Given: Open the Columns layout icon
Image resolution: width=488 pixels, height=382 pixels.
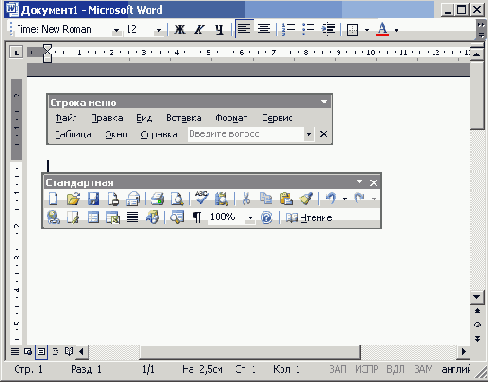Looking at the screenshot, I should coord(133,218).
